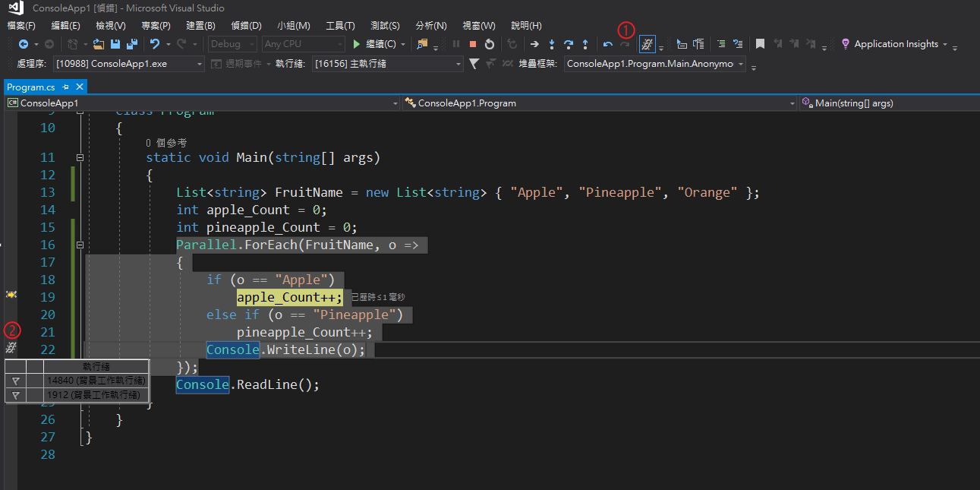
Task: Pin the Program.cs tab
Action: tap(65, 87)
